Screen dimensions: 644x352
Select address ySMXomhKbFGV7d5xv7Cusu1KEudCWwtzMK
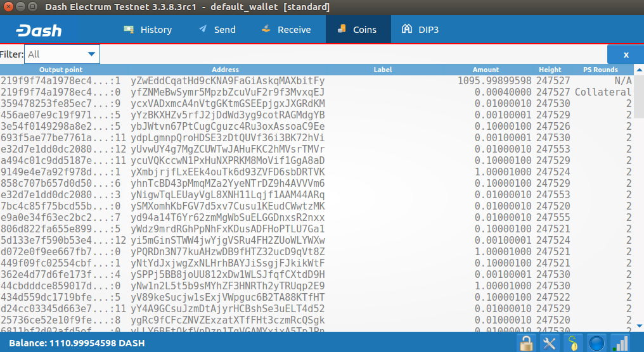(x=228, y=206)
